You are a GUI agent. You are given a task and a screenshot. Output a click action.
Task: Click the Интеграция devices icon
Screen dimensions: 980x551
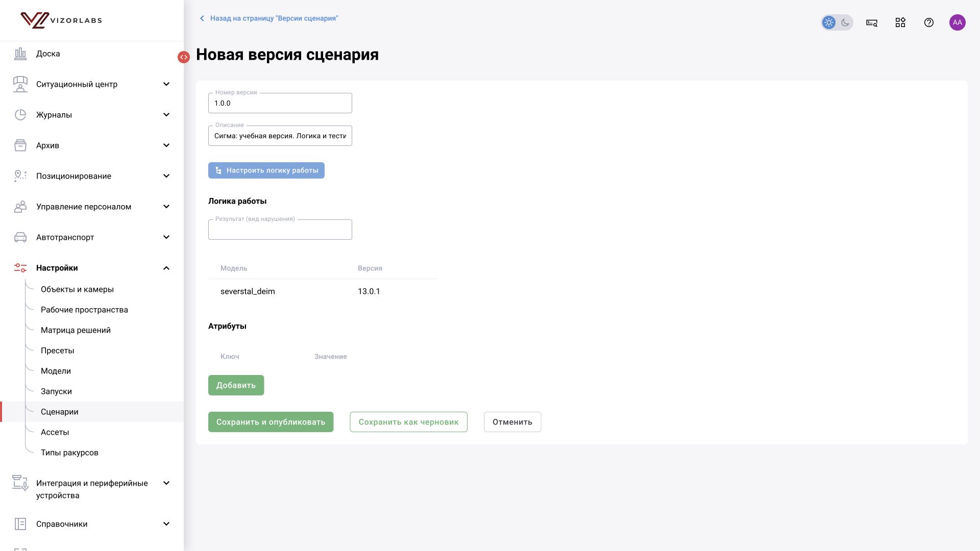[20, 483]
